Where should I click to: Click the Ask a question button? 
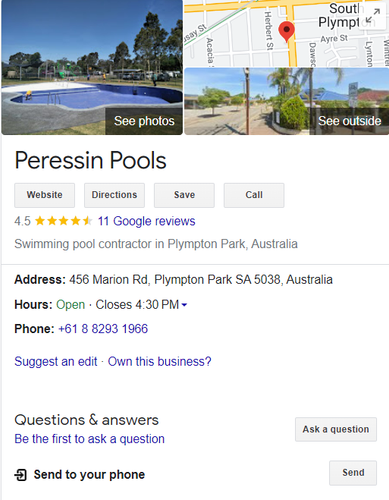336,429
